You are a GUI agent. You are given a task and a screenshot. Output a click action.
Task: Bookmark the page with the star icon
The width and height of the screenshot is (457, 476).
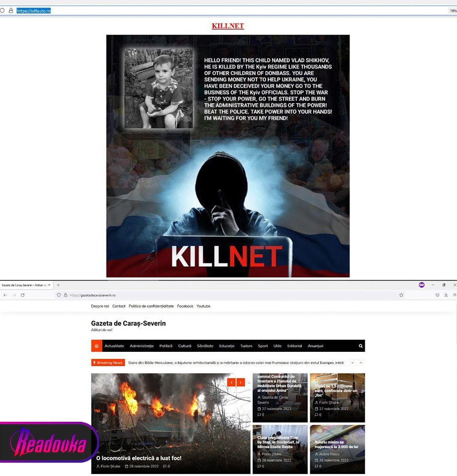[x=401, y=295]
